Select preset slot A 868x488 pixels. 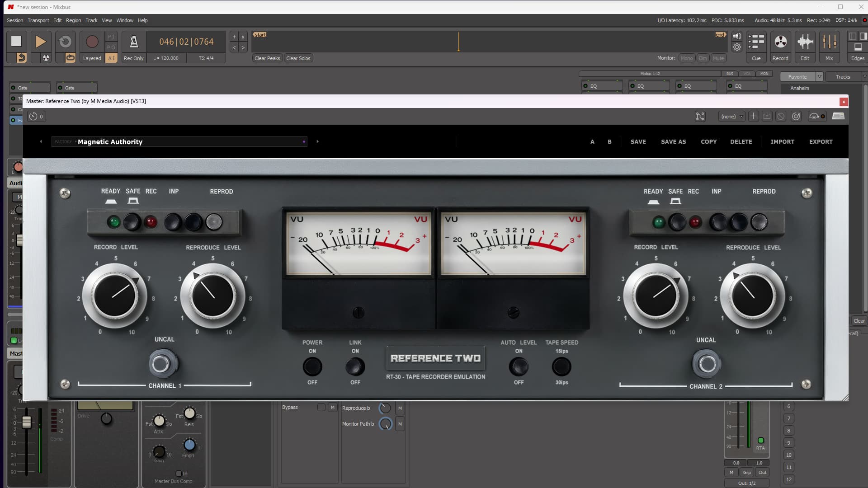[592, 142]
